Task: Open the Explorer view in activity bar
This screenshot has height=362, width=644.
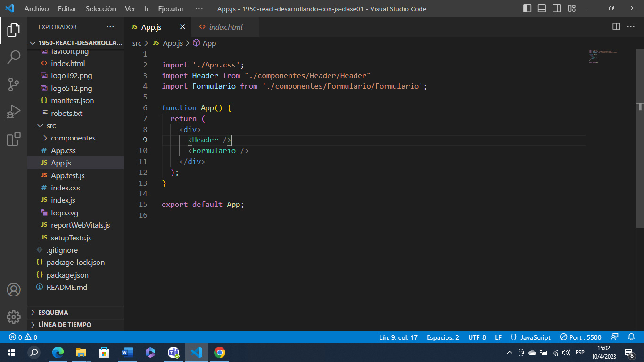Action: [14, 30]
